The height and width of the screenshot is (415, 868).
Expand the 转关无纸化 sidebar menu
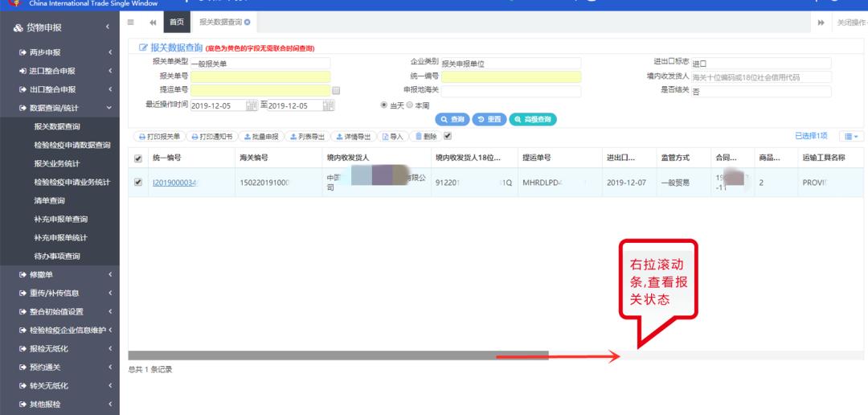coord(59,385)
